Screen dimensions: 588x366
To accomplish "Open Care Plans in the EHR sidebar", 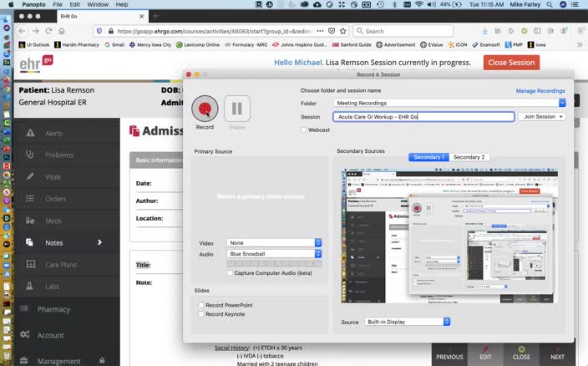I will coord(60,265).
